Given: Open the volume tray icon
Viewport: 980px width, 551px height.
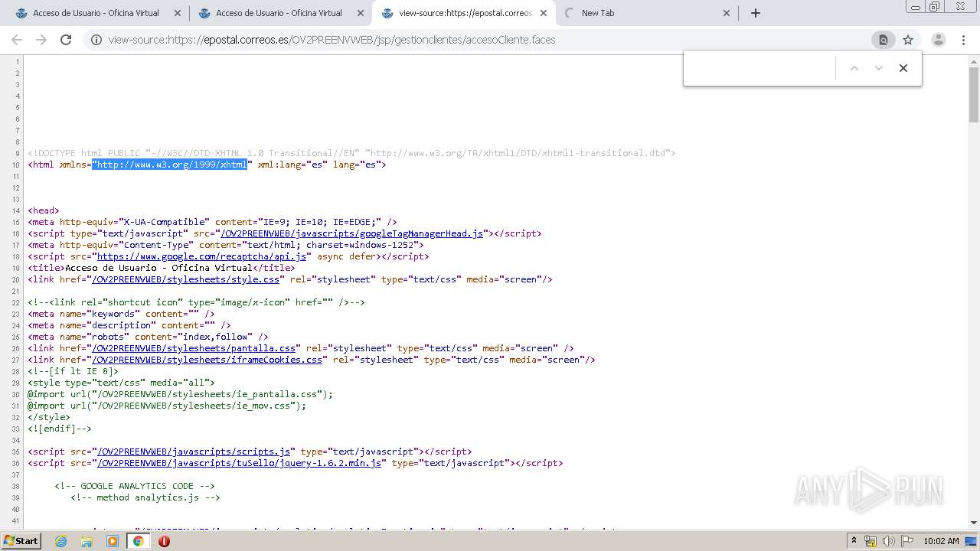Looking at the screenshot, I should pyautogui.click(x=889, y=541).
